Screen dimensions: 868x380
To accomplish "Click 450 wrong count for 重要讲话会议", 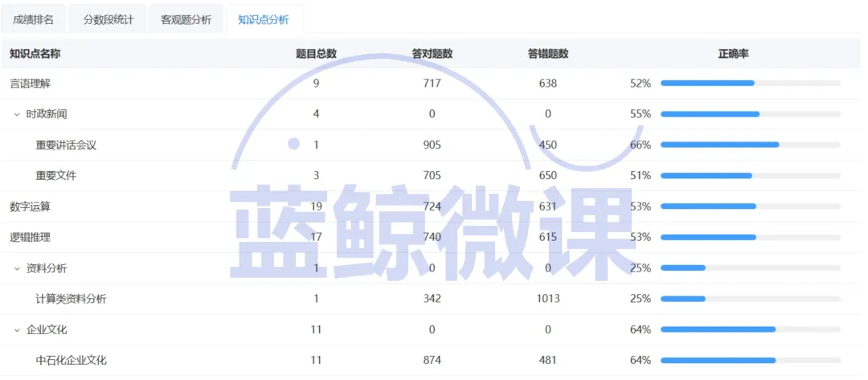I will pyautogui.click(x=548, y=145).
